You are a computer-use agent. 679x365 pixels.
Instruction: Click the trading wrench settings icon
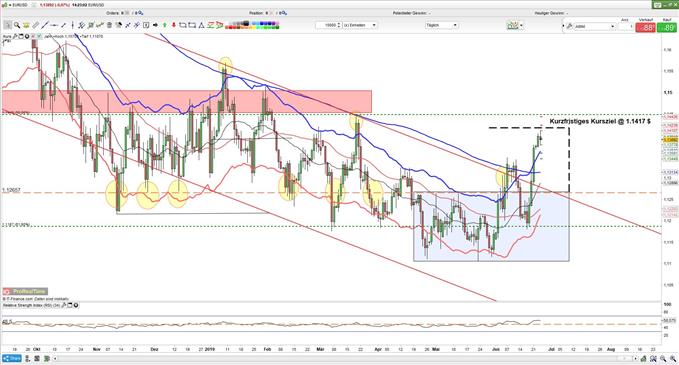pyautogui.click(x=570, y=26)
